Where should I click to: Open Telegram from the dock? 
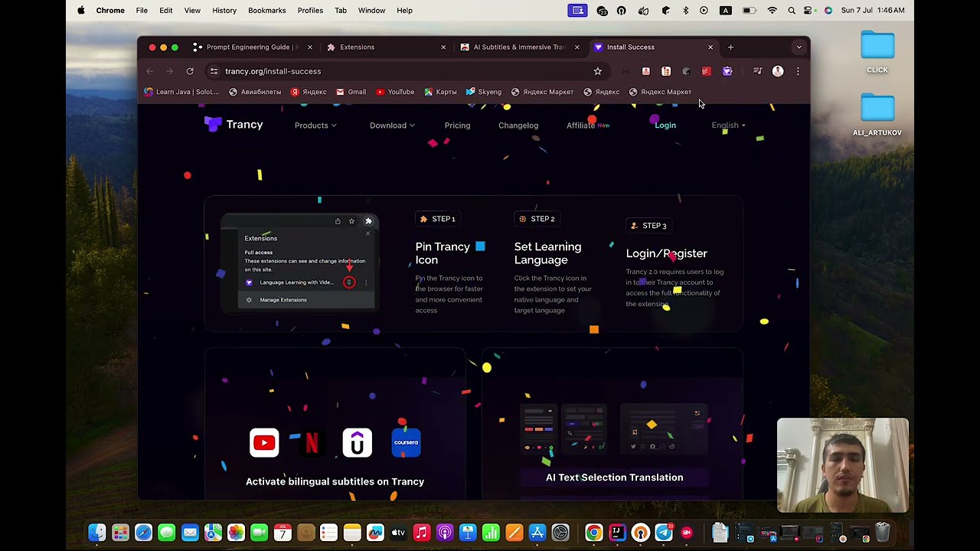tap(664, 533)
